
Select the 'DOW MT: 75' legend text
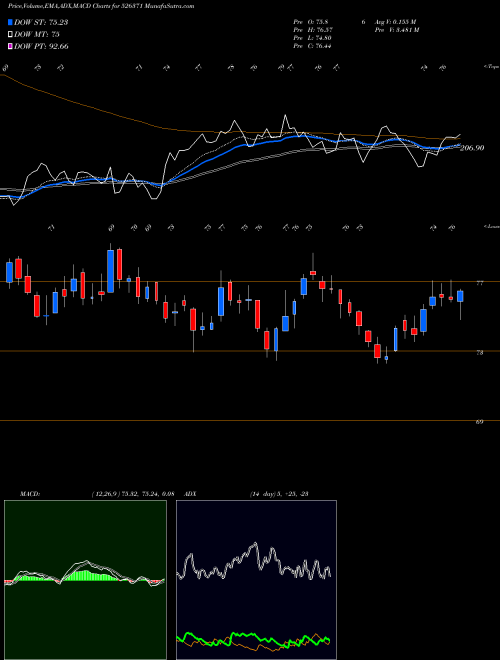(37, 34)
